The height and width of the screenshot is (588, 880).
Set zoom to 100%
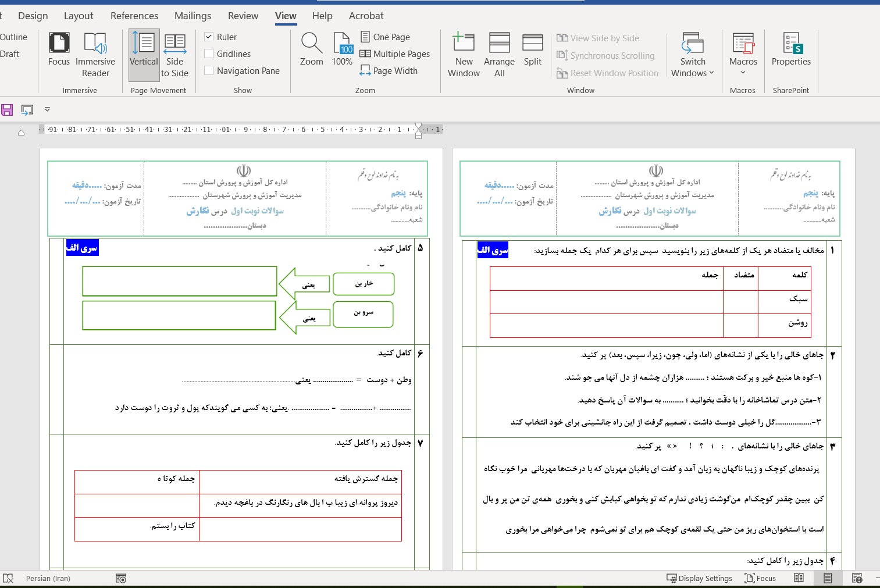tap(342, 52)
